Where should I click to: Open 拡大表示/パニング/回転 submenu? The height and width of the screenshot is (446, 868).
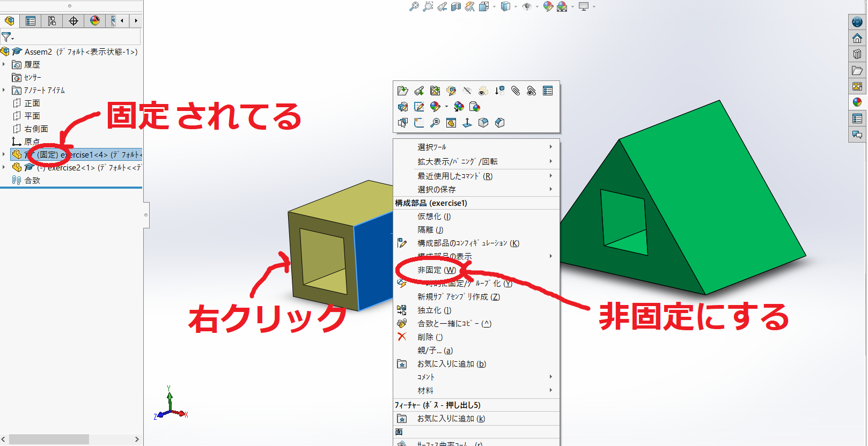(476, 161)
